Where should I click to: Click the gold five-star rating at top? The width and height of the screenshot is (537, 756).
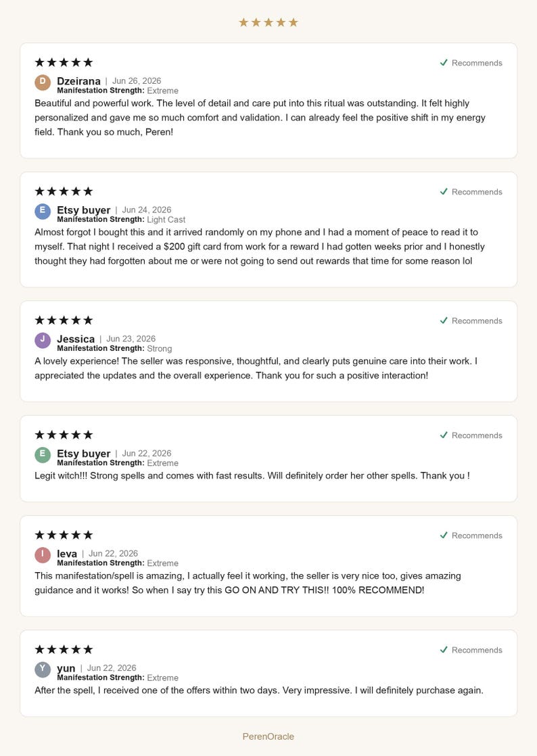[x=268, y=22]
